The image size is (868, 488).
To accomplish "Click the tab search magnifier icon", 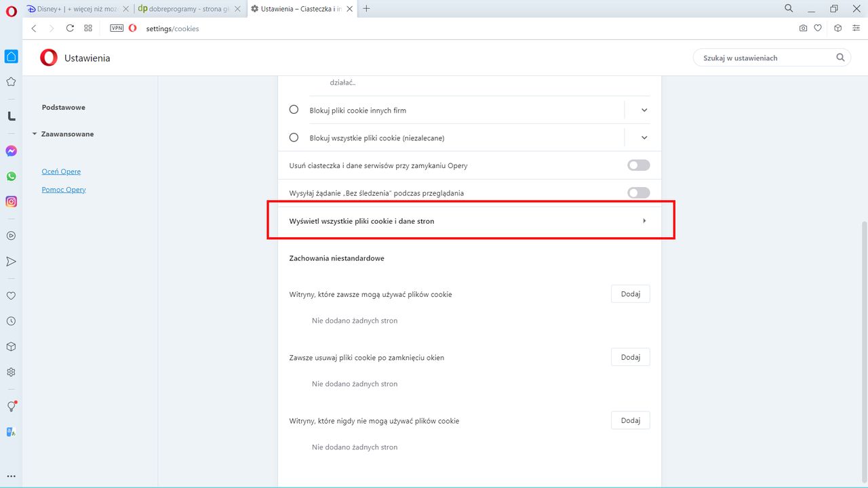I will point(789,9).
